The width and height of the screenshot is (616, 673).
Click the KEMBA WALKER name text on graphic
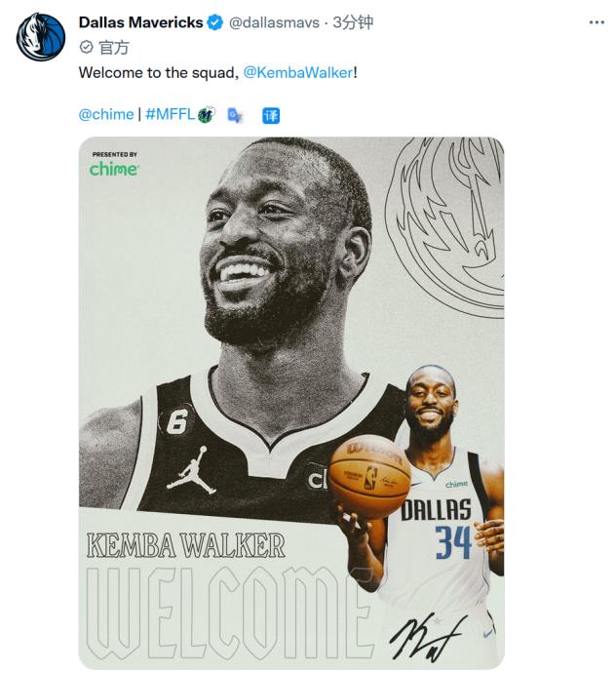coord(186,545)
